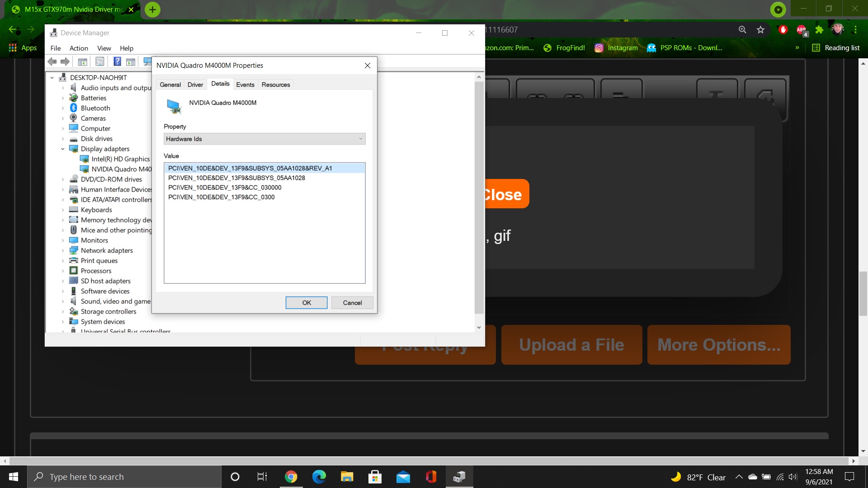This screenshot has width=868, height=488.
Task: Open the Action menu in Device Manager
Action: pyautogui.click(x=79, y=48)
